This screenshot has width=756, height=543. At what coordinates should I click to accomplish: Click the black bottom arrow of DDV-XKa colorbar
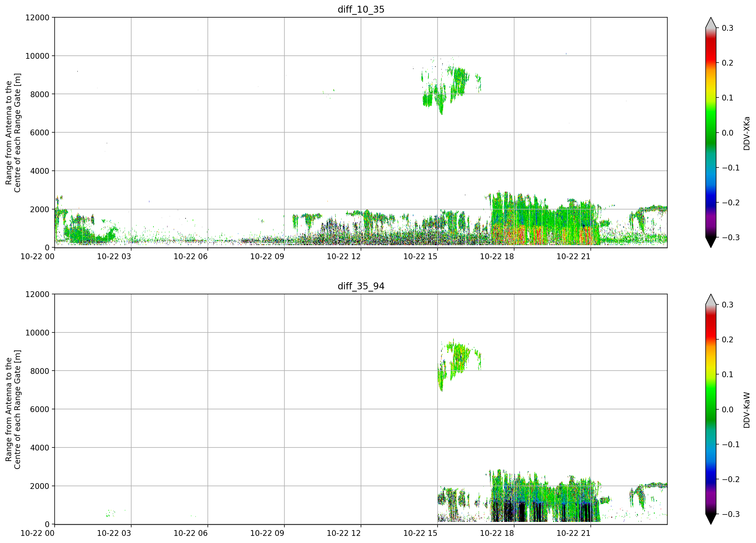pos(711,242)
